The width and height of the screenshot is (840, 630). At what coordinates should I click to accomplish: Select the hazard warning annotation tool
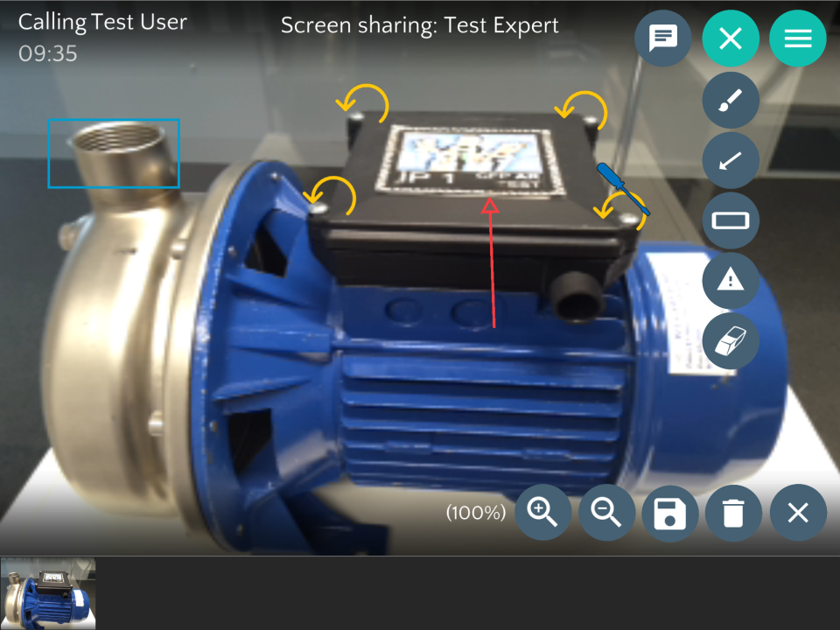coord(731,281)
